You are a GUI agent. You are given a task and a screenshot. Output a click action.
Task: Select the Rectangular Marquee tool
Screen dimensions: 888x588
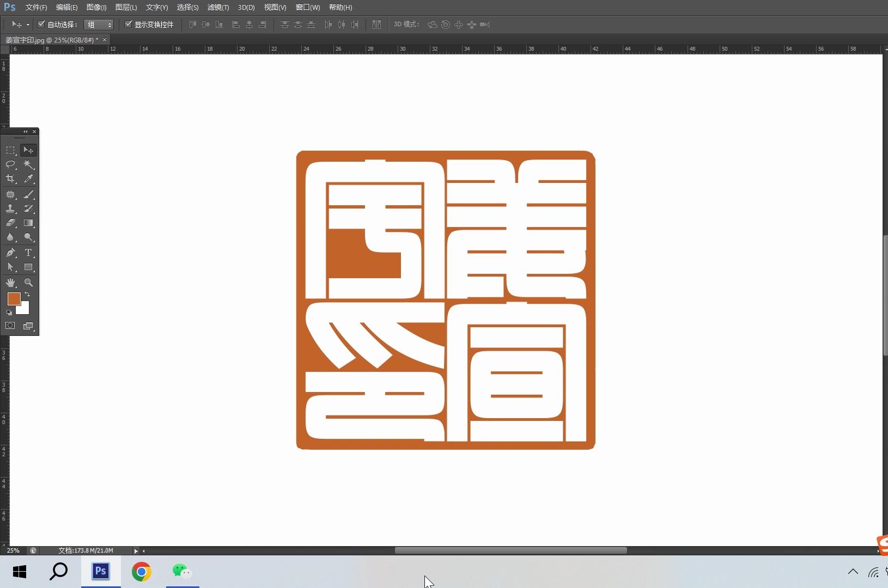[10, 150]
